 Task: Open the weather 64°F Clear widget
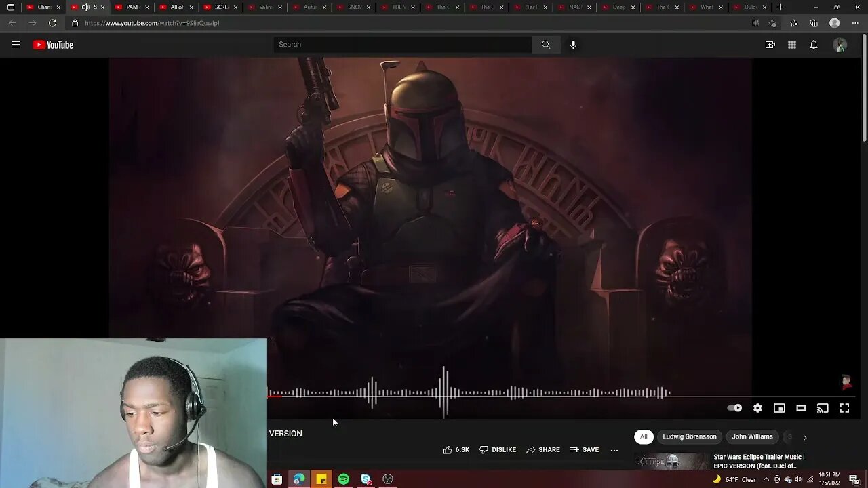coord(733,479)
